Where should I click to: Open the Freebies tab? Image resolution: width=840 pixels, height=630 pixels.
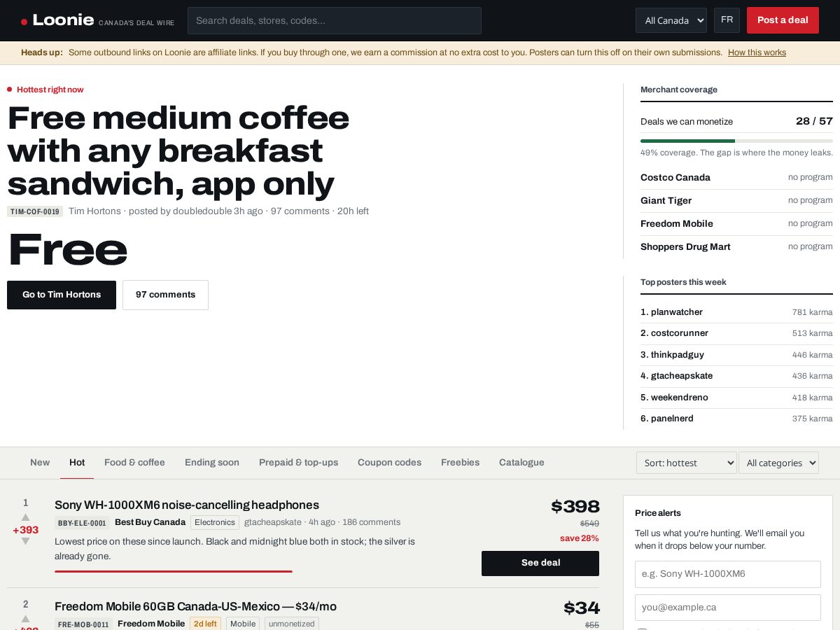460,463
